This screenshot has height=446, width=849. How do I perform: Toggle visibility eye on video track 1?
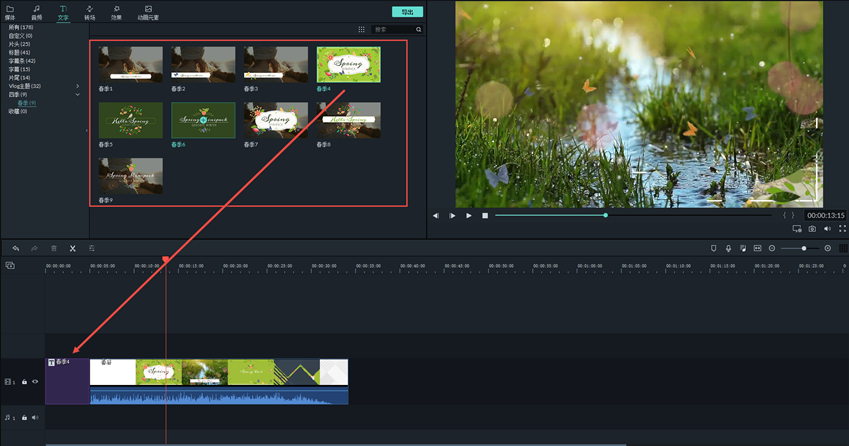[x=35, y=381]
